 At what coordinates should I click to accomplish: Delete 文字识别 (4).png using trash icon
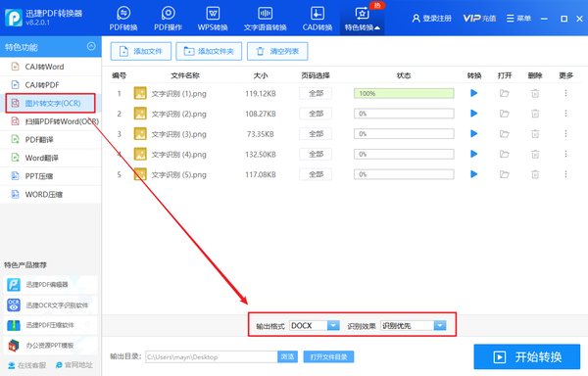(535, 154)
